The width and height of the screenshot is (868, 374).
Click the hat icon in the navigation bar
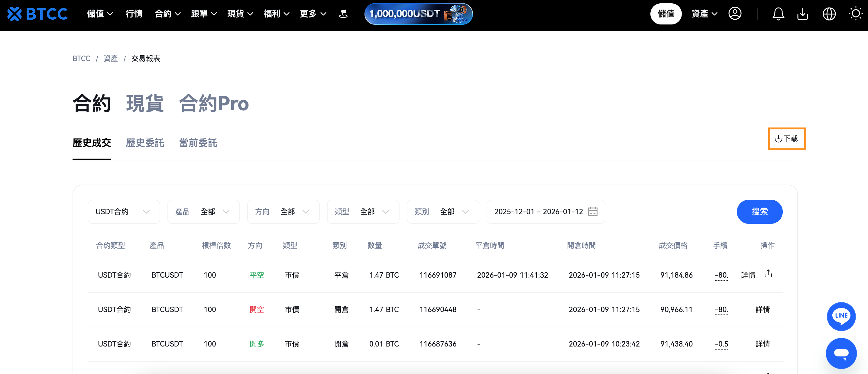coord(343,14)
